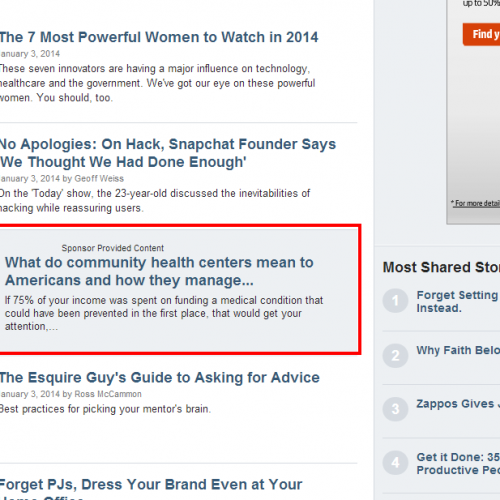The width and height of the screenshot is (500, 500).
Task: Open 'Why Faith Belo...' most shared story
Action: coord(458,350)
